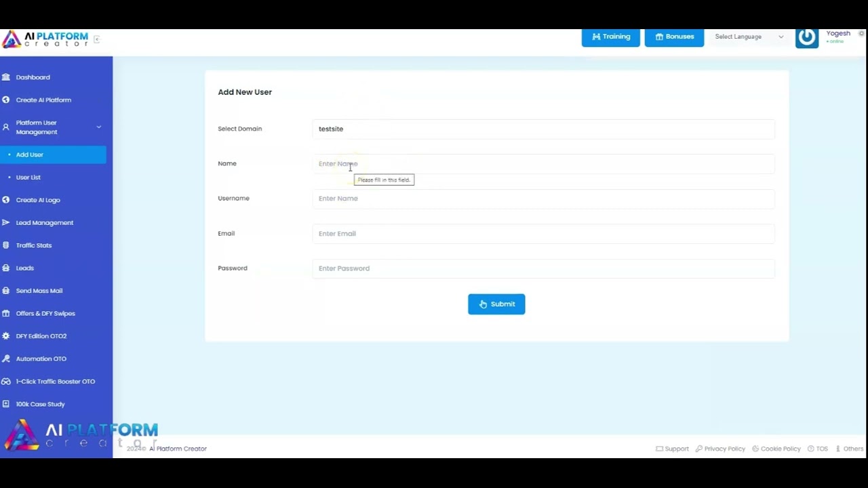Viewport: 868px width, 488px height.
Task: Open Others menu in footer
Action: tap(850, 449)
